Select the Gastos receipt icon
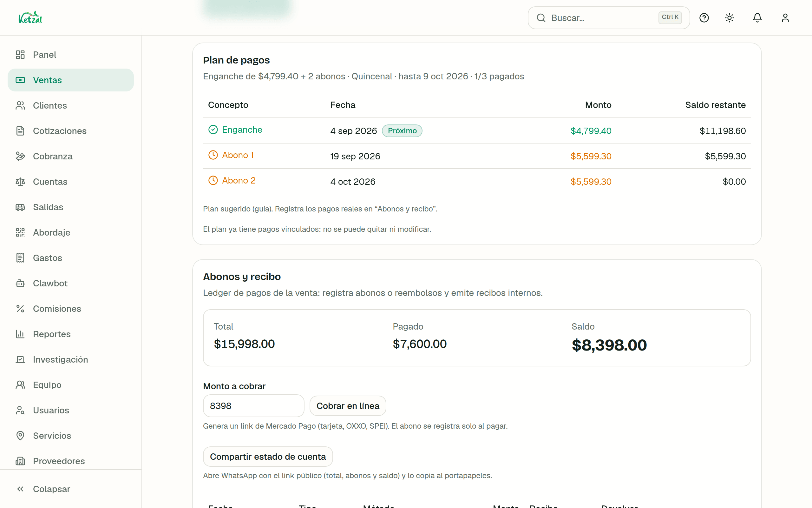This screenshot has height=508, width=812. [x=20, y=258]
